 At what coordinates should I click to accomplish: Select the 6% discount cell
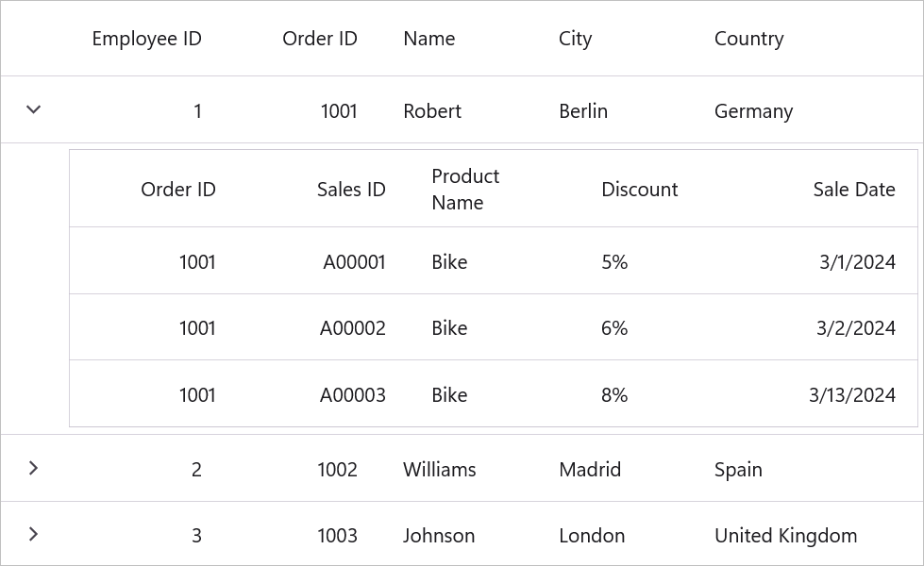pyautogui.click(x=614, y=328)
